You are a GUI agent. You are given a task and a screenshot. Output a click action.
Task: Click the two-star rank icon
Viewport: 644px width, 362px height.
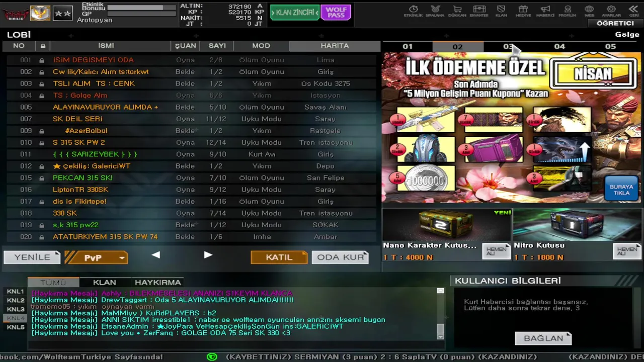click(63, 14)
